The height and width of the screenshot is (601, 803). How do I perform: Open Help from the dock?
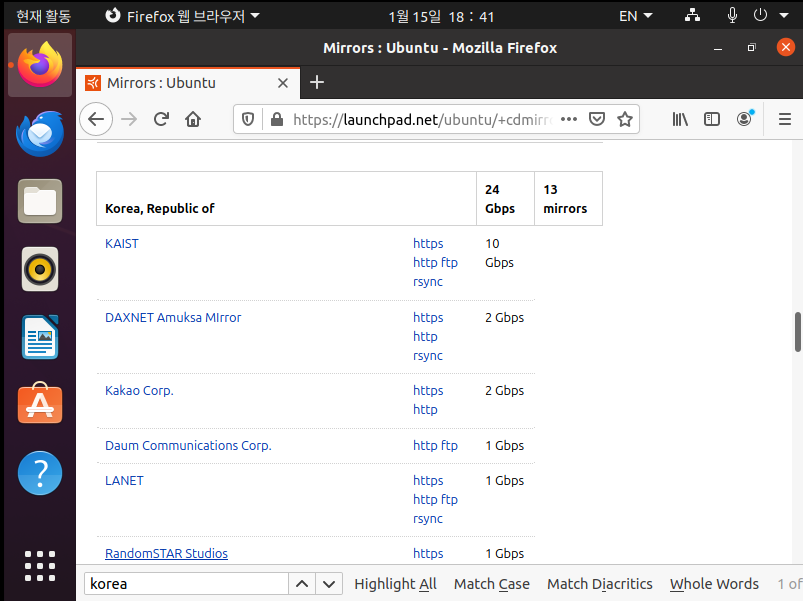click(40, 473)
